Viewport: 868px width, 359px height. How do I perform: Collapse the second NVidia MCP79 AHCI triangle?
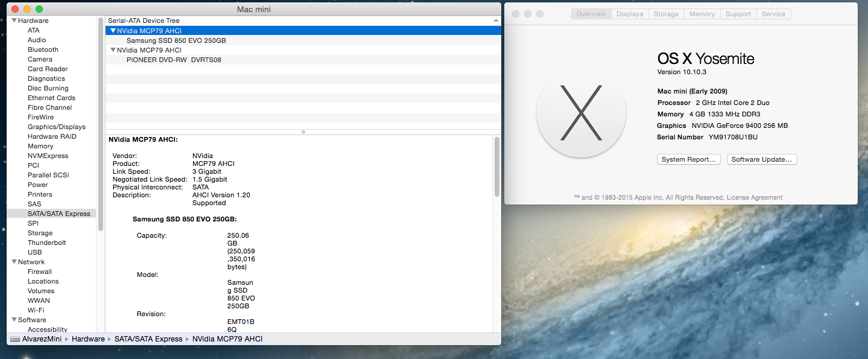pyautogui.click(x=113, y=49)
